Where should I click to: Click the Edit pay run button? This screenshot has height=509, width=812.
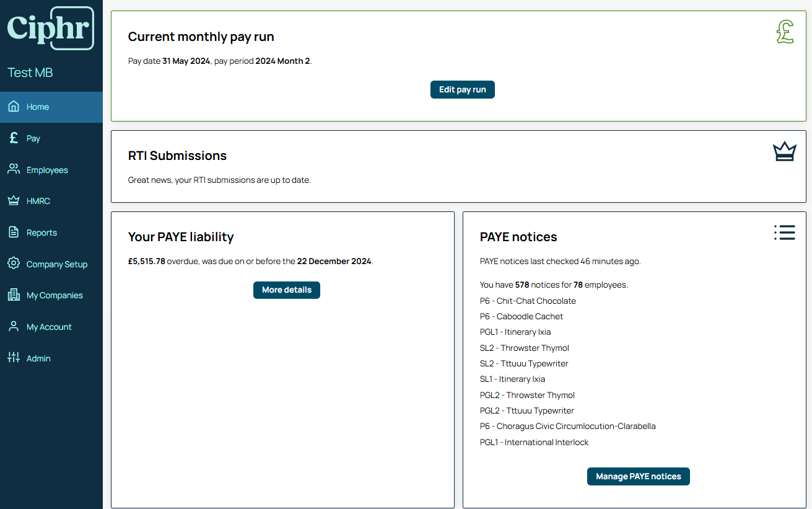(x=463, y=89)
